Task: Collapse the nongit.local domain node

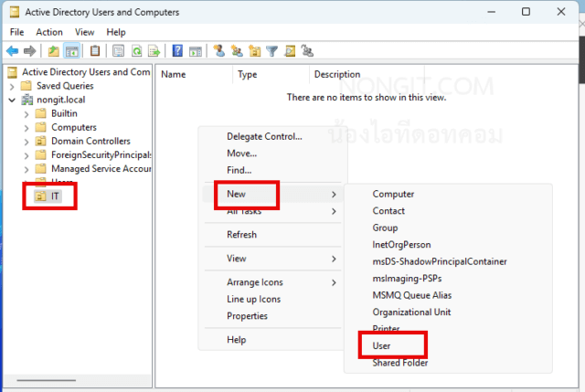Action: point(12,100)
